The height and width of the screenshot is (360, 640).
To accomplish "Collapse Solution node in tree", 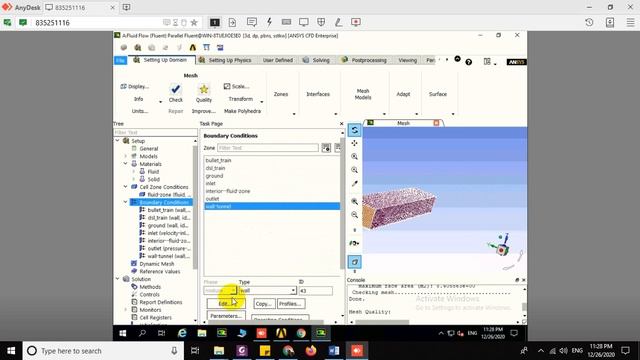I will tap(118, 279).
